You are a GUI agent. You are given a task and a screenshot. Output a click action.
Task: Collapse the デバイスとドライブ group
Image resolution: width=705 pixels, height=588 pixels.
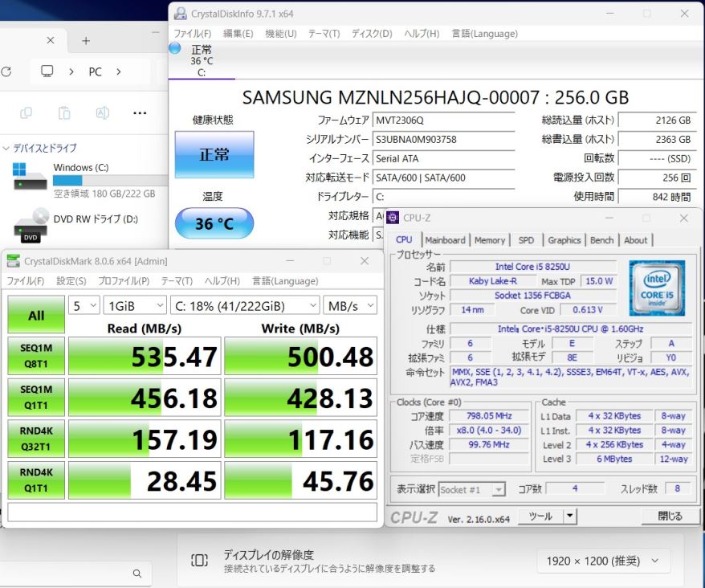6,148
